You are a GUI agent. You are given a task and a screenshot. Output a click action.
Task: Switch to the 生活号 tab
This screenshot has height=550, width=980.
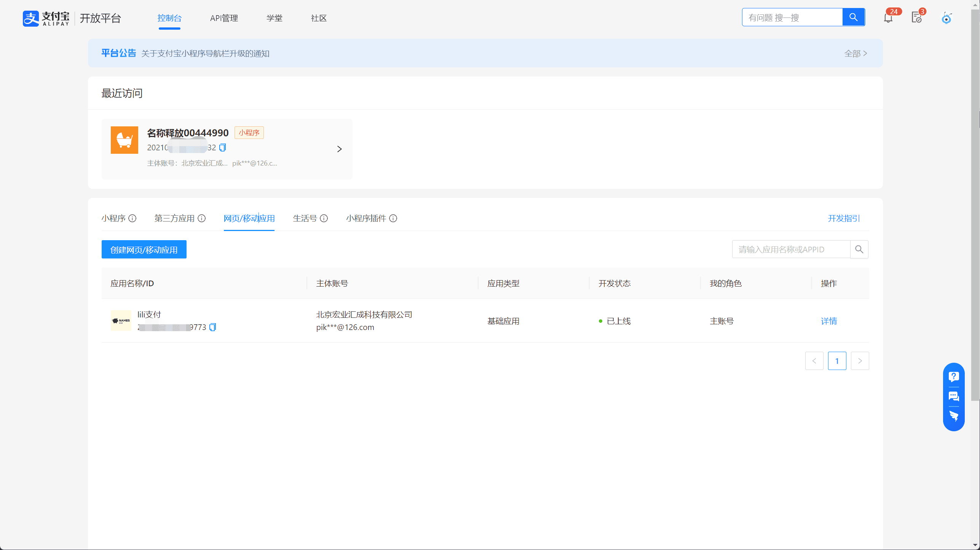click(x=305, y=218)
